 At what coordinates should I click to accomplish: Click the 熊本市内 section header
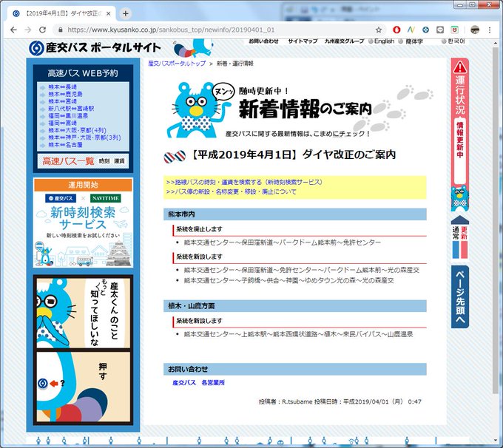(x=295, y=214)
